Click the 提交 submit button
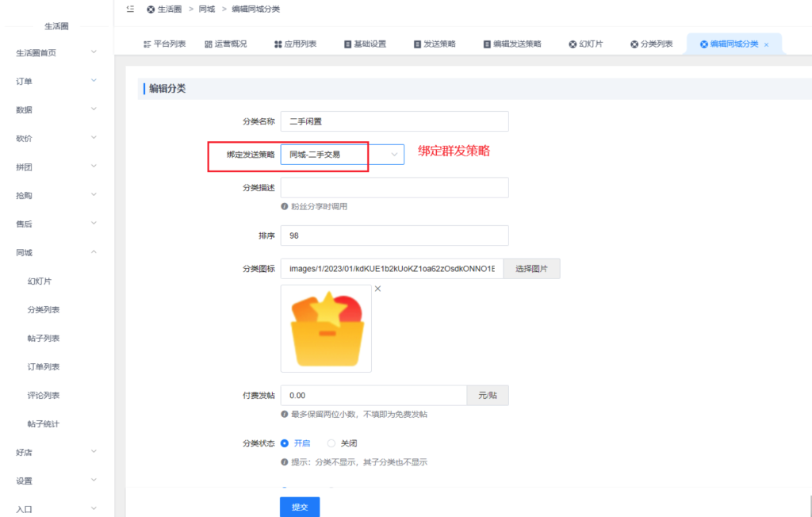The height and width of the screenshot is (517, 812). [x=300, y=507]
